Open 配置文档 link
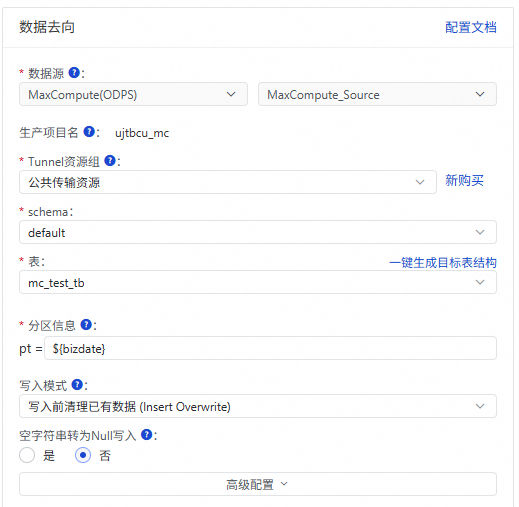 471,27
